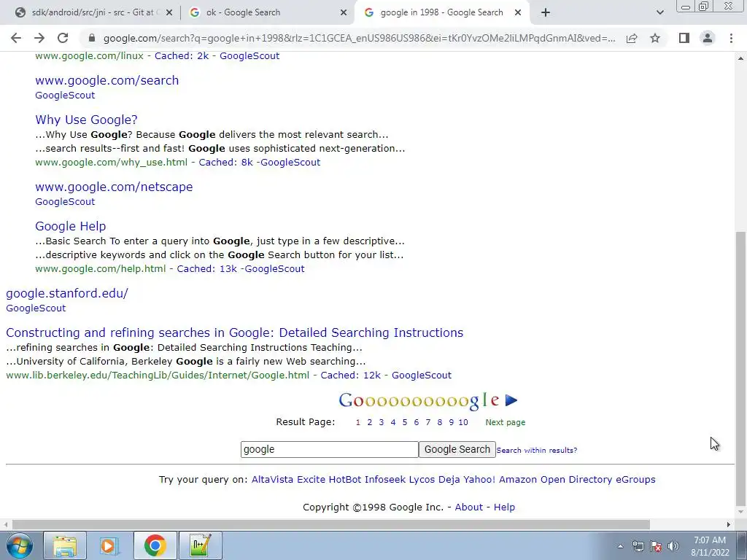The height and width of the screenshot is (560, 747).
Task: Open the tab search dropdown chevron
Action: click(x=659, y=12)
